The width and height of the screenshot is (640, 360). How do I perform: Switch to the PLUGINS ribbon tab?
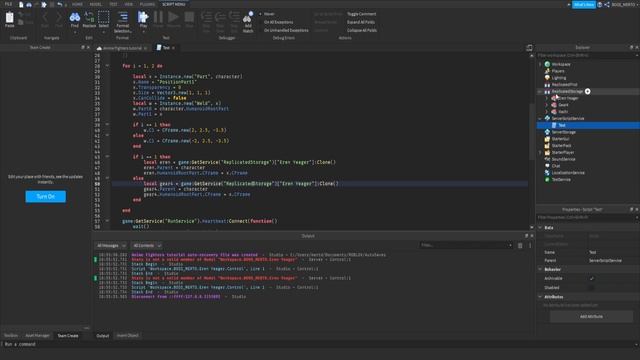(147, 4)
